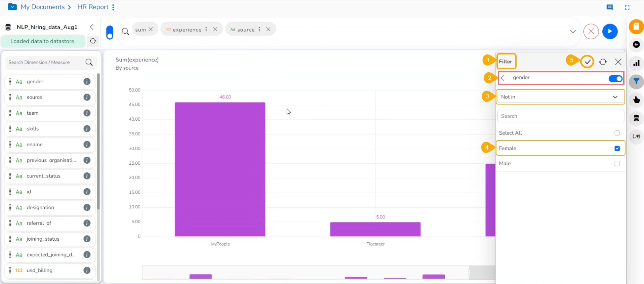
Task: Reset the filter with the refresh icon
Action: (x=603, y=62)
